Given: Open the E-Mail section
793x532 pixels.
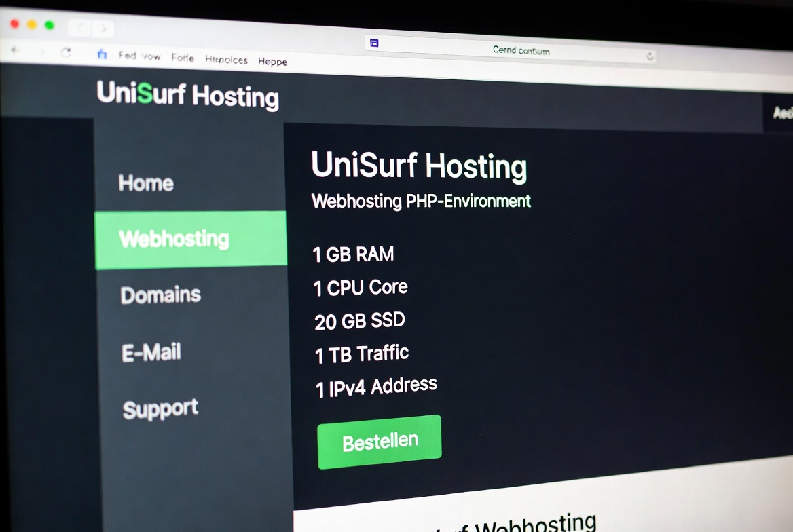Looking at the screenshot, I should pyautogui.click(x=151, y=352).
